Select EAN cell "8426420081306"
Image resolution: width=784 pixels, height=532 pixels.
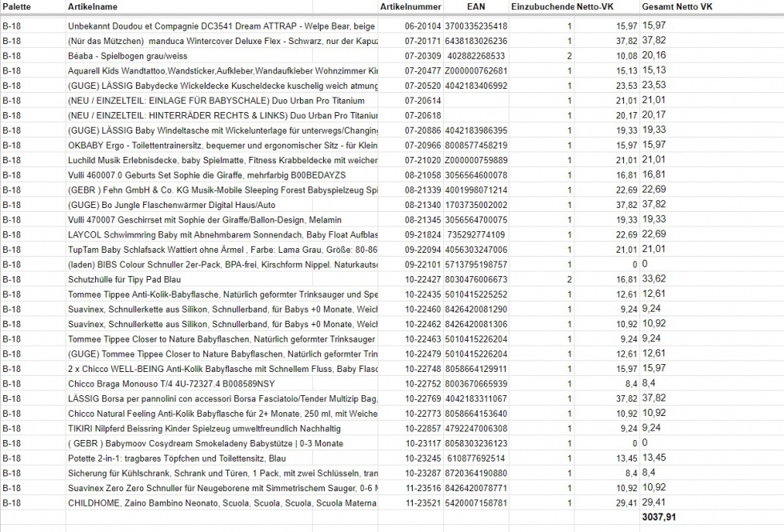tap(476, 325)
